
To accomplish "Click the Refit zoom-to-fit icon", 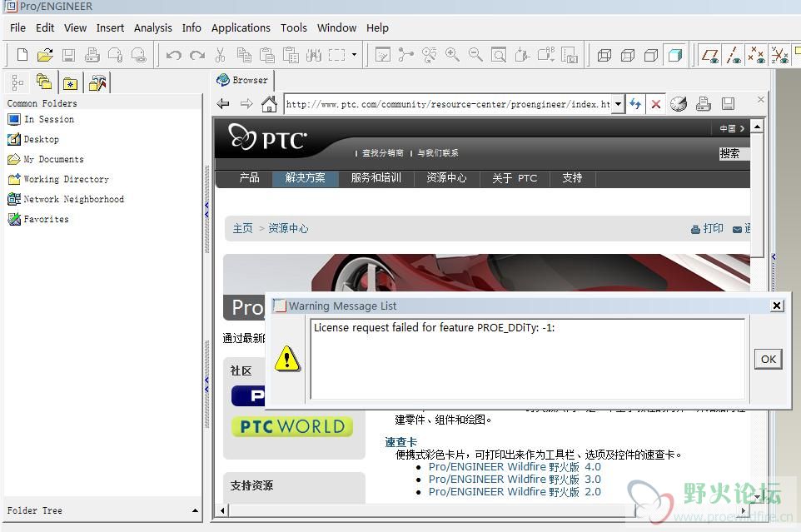I will 499,55.
